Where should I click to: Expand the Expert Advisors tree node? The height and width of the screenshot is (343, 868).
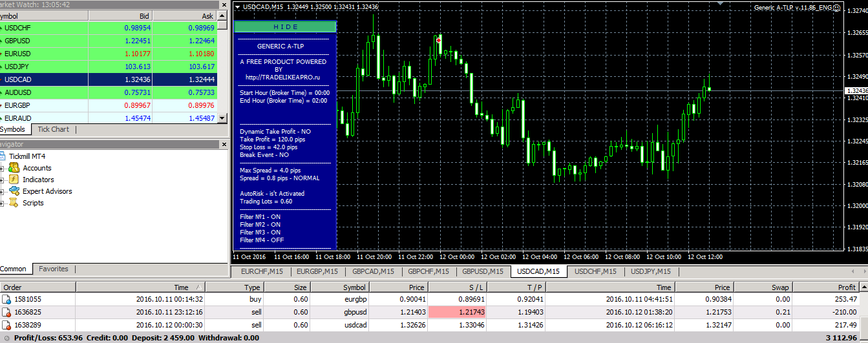(x=2, y=191)
